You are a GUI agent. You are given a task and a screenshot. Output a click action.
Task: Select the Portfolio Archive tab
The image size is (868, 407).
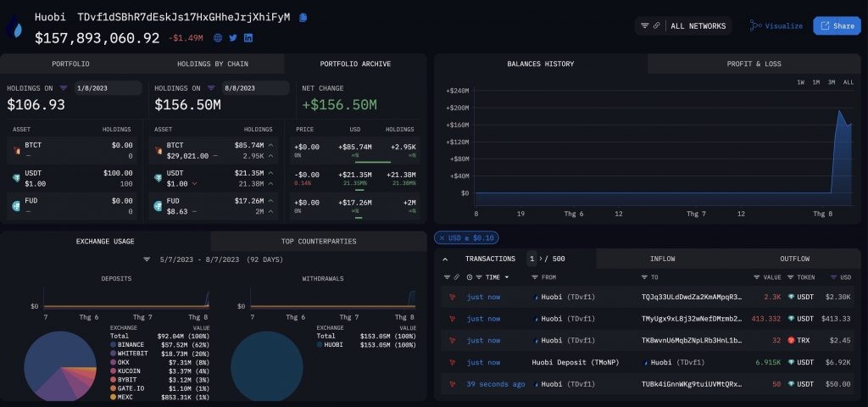[x=355, y=64]
